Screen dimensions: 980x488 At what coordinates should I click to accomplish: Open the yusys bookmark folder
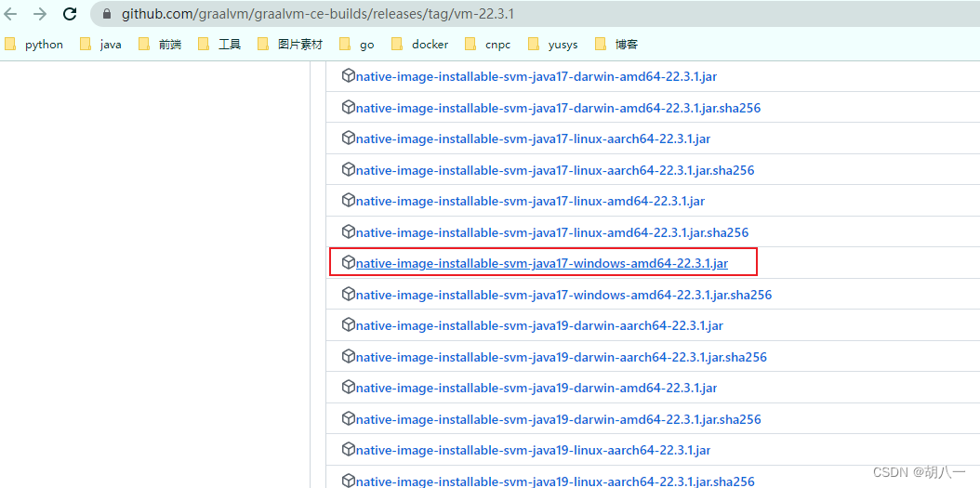(x=553, y=45)
